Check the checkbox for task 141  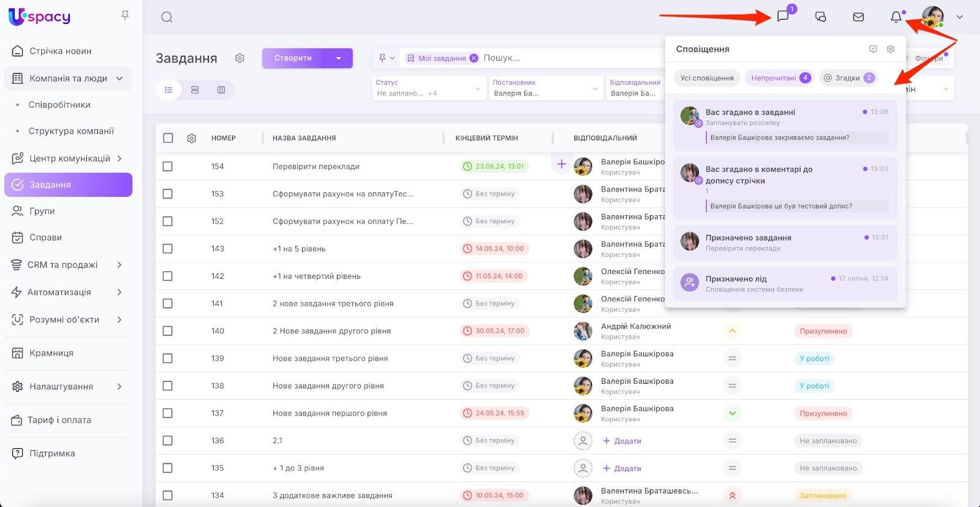point(168,303)
